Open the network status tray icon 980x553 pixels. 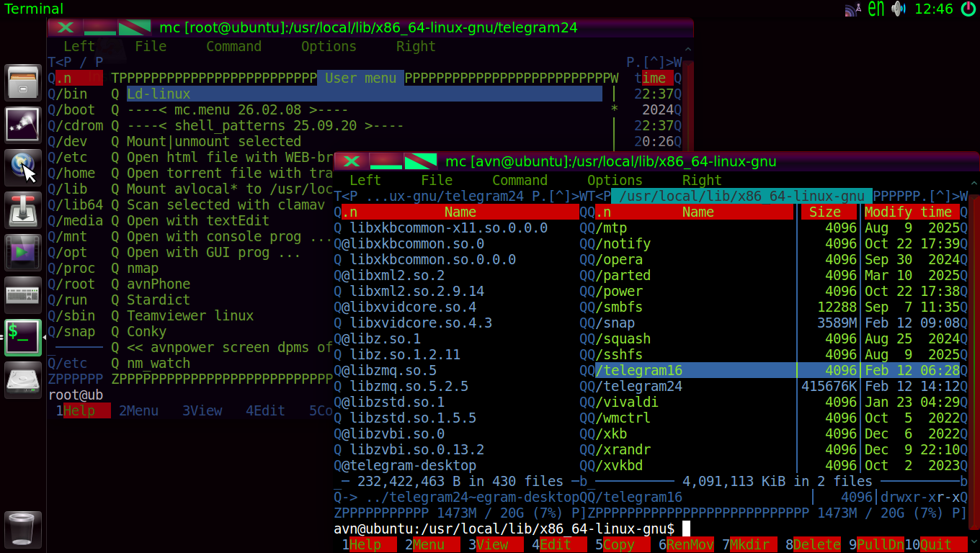pyautogui.click(x=852, y=9)
